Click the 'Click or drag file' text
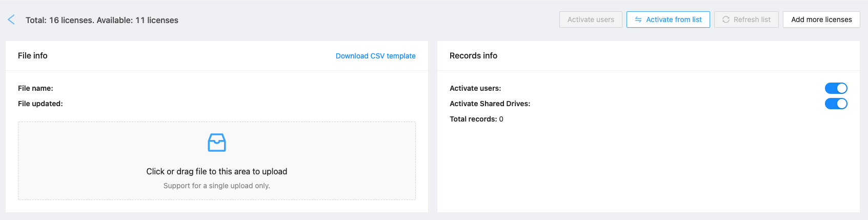The image size is (868, 220). [216, 171]
